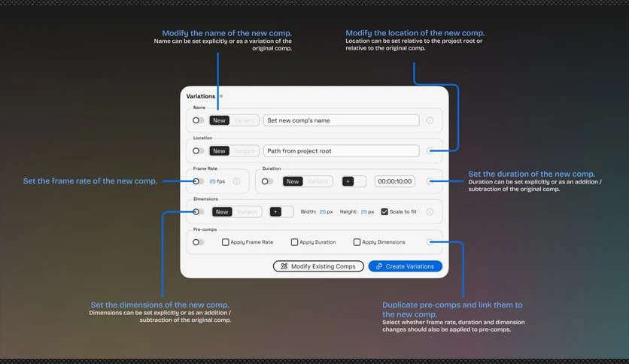Select the plus mode in the Duration row

pyautogui.click(x=348, y=181)
